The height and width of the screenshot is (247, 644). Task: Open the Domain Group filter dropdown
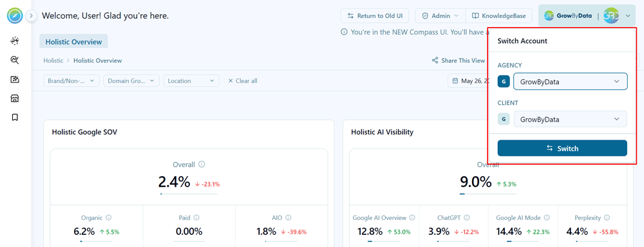131,81
